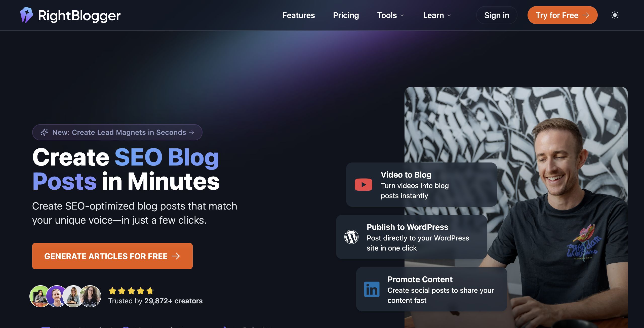Open the Pricing page
644x328 pixels.
(346, 15)
